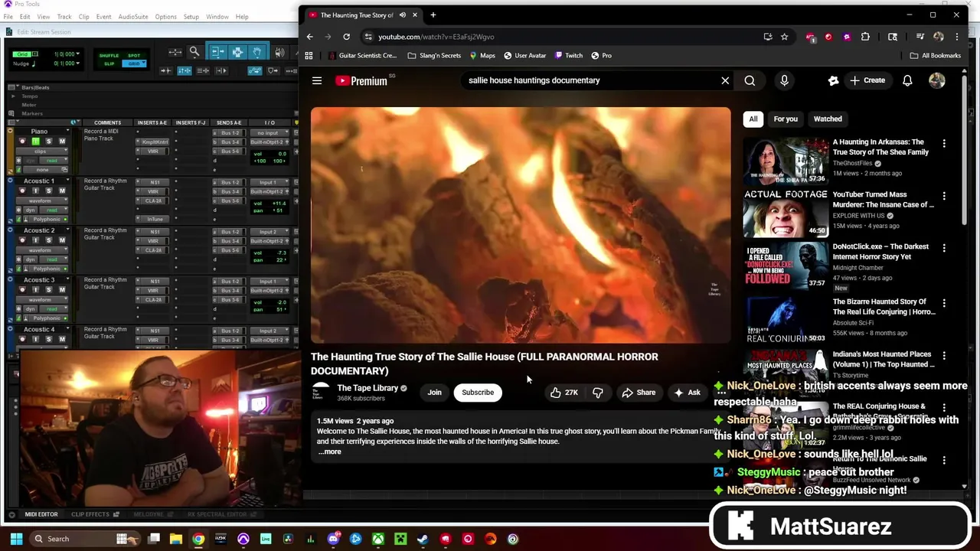The image size is (980, 551).
Task: Open YouTuber Turned Mass Murderer thumbnail
Action: coord(786,214)
